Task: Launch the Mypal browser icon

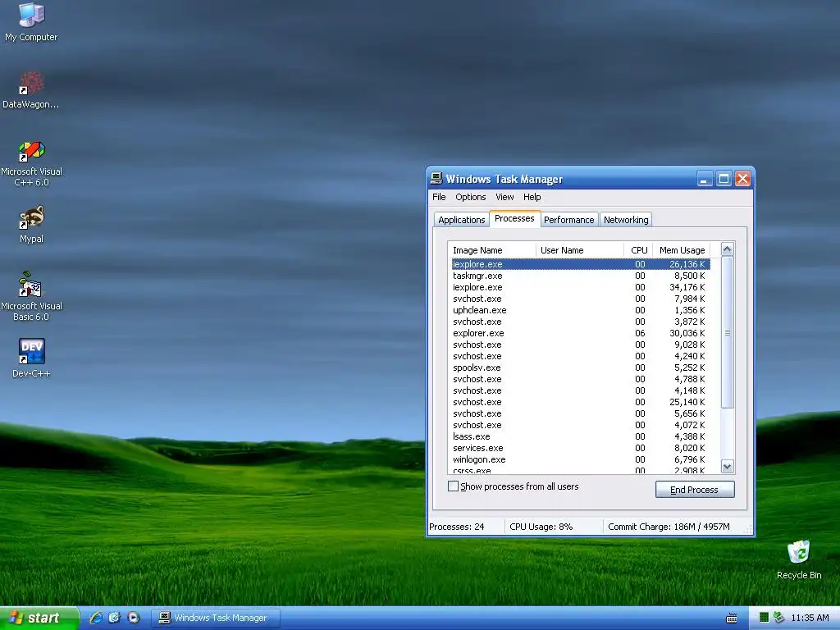Action: click(31, 225)
